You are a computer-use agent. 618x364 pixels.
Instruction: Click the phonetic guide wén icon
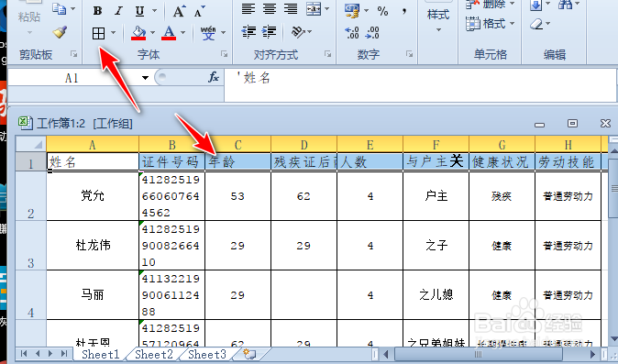pyautogui.click(x=208, y=33)
